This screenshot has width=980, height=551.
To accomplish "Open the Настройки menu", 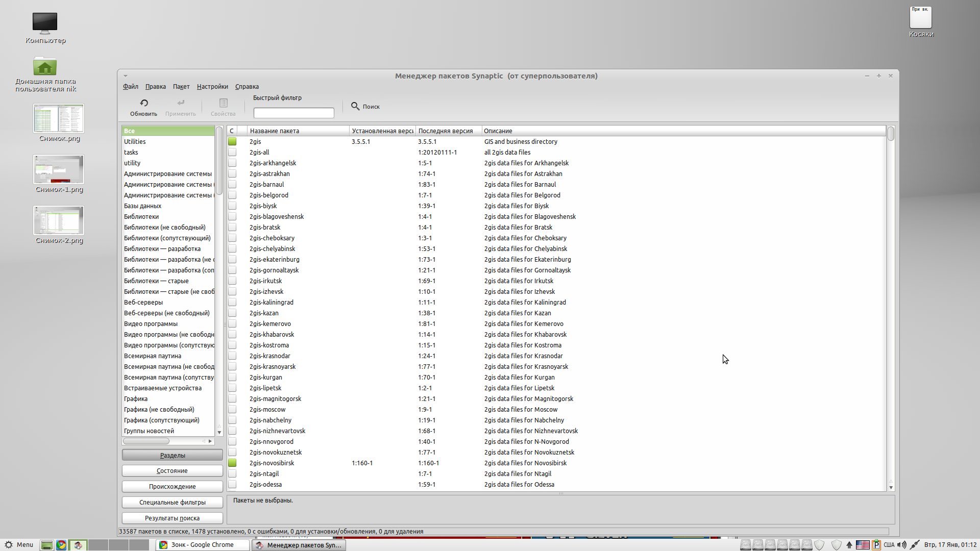I will (212, 86).
